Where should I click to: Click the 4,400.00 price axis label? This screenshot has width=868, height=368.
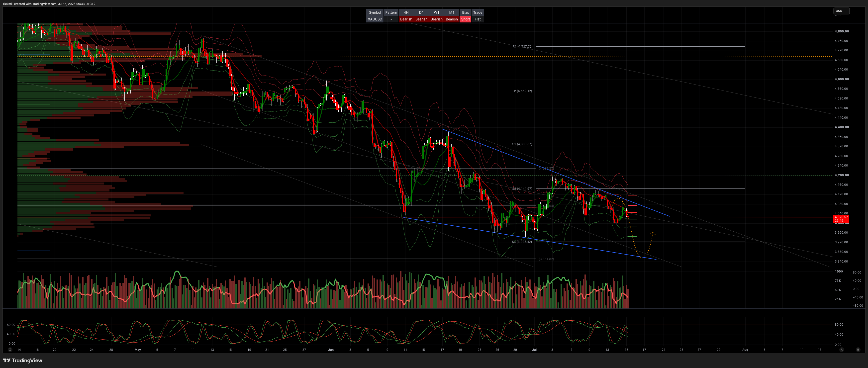[x=842, y=127]
